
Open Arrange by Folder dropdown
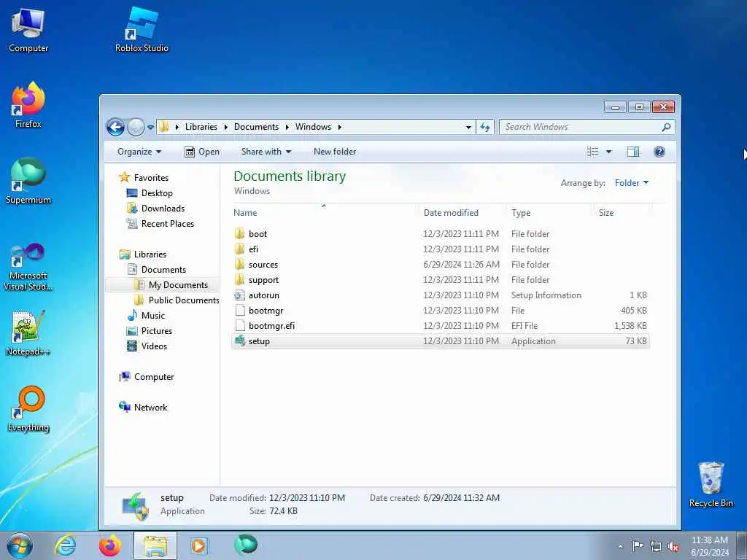click(x=632, y=183)
